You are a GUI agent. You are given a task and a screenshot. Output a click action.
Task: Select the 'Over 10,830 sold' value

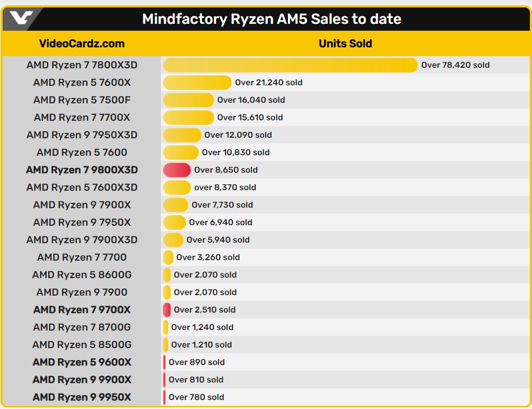(236, 153)
